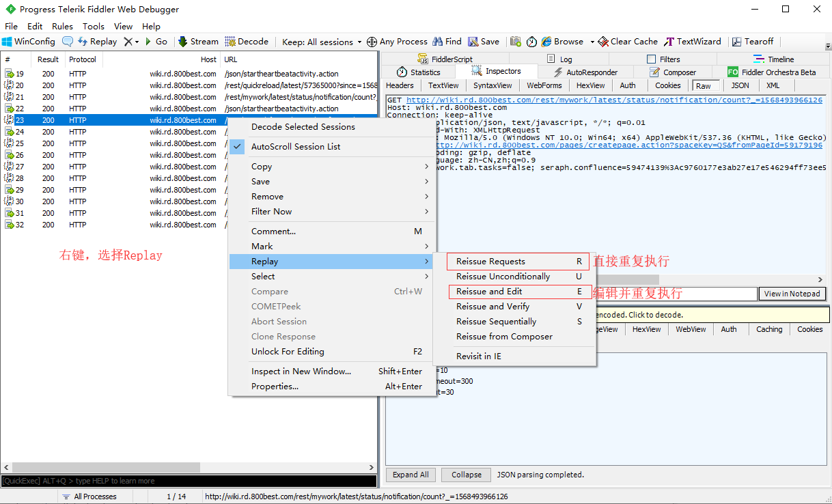Choose Inspect in New Window...

tap(331, 372)
